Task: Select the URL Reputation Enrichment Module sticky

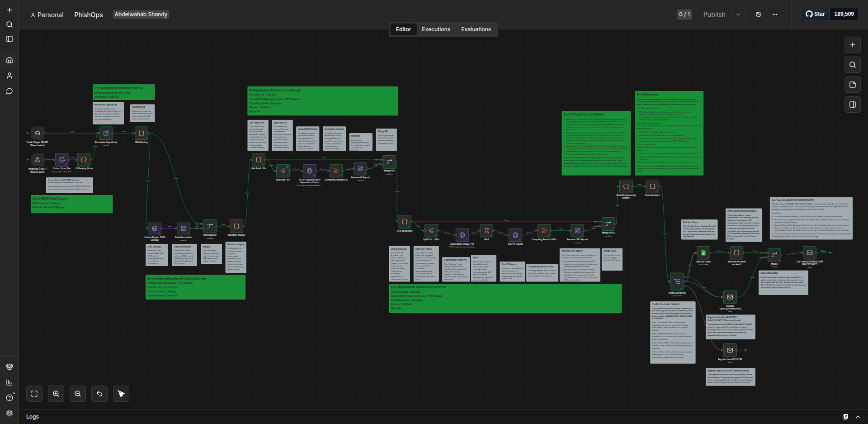Action: (505, 298)
